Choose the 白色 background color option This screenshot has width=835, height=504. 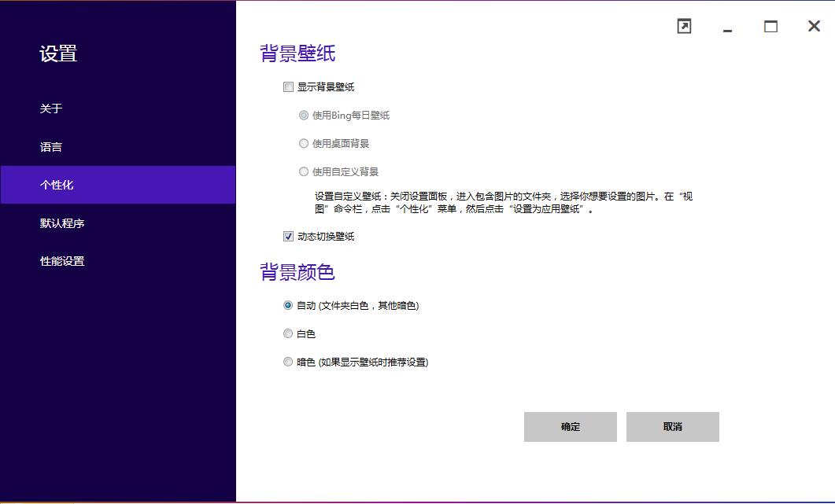tap(288, 334)
